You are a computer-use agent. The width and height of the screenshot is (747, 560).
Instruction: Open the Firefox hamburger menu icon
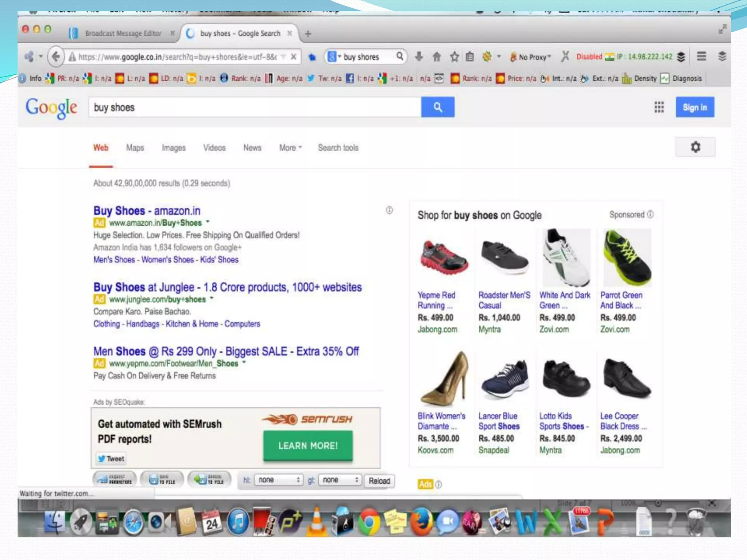[x=701, y=57]
